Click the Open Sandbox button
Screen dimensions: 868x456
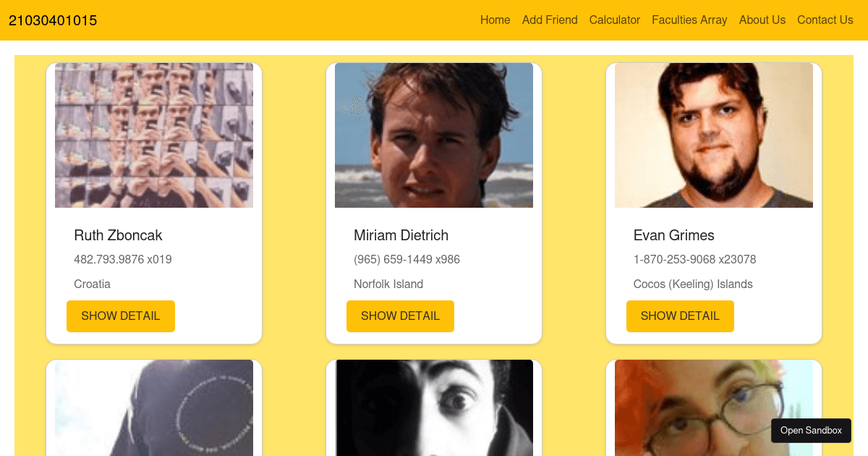(811, 431)
